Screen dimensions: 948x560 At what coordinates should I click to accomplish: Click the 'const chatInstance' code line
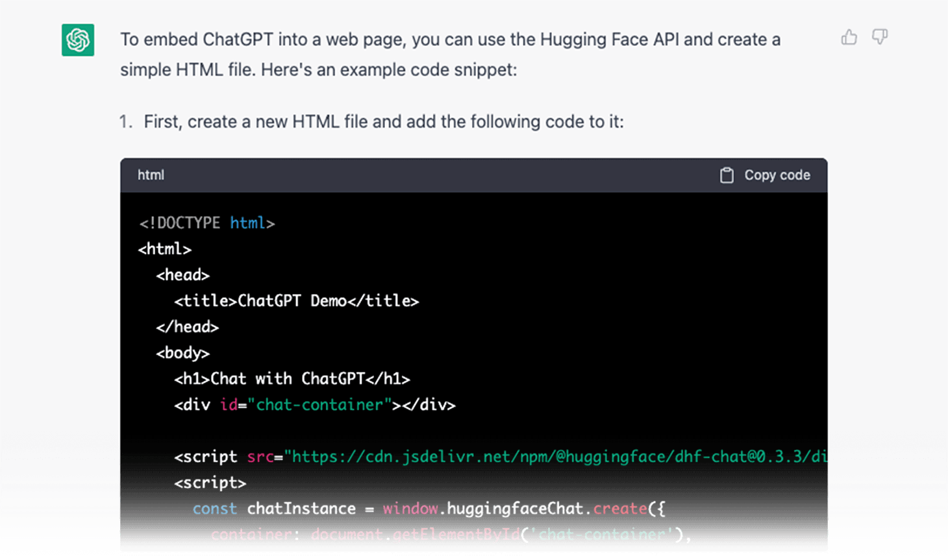tap(429, 509)
